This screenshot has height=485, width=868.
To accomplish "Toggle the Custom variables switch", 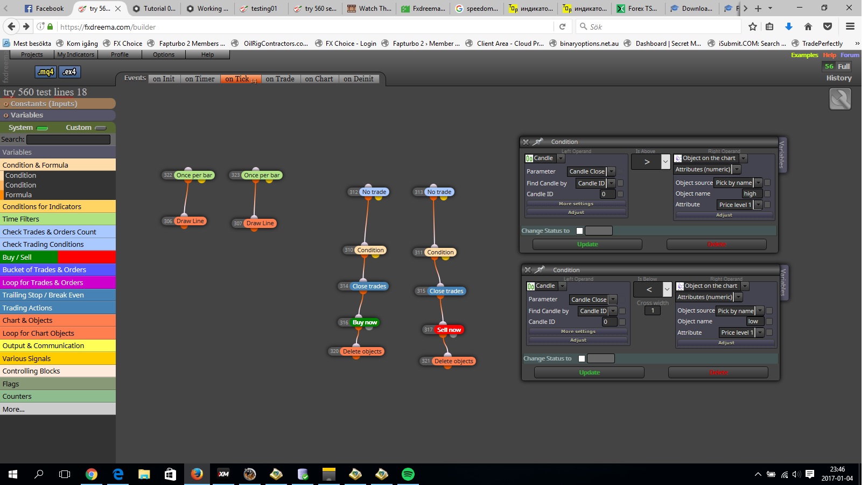I will 100,128.
